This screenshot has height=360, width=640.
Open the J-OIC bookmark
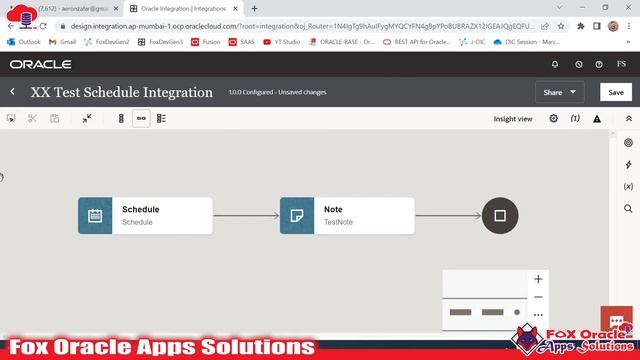pos(472,42)
